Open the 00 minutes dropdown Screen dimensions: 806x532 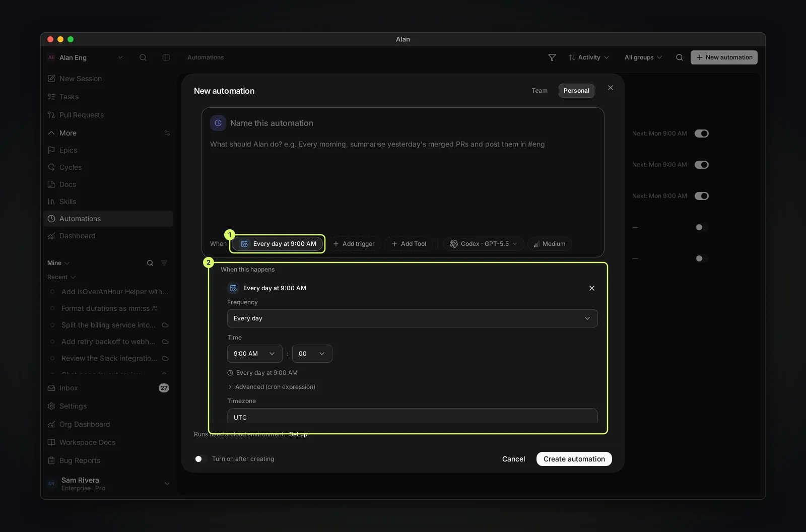point(312,354)
